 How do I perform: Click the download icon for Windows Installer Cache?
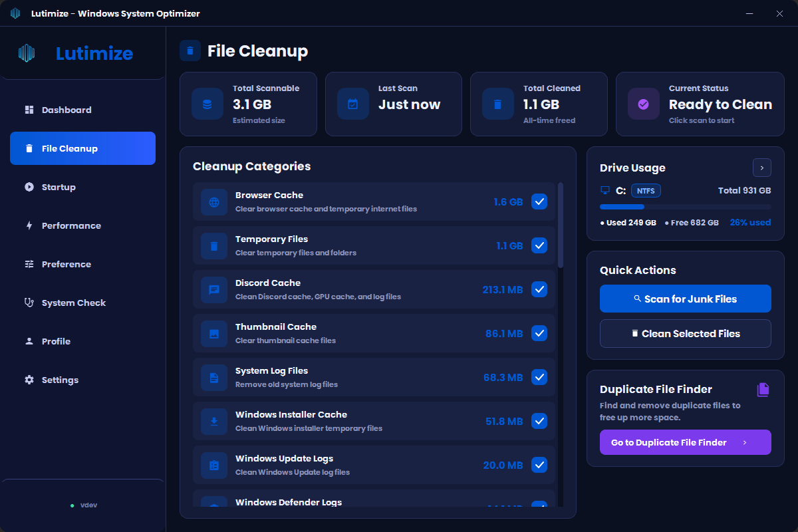pyautogui.click(x=214, y=422)
